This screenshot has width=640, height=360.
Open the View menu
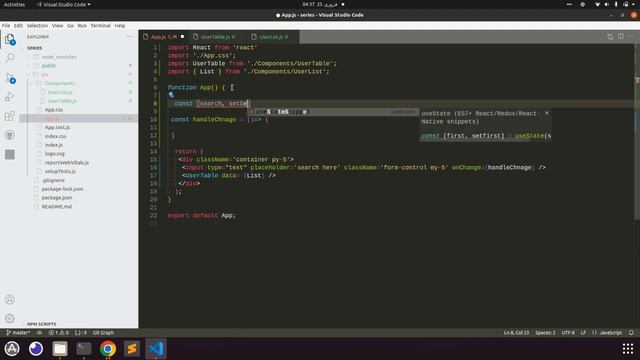(58, 26)
